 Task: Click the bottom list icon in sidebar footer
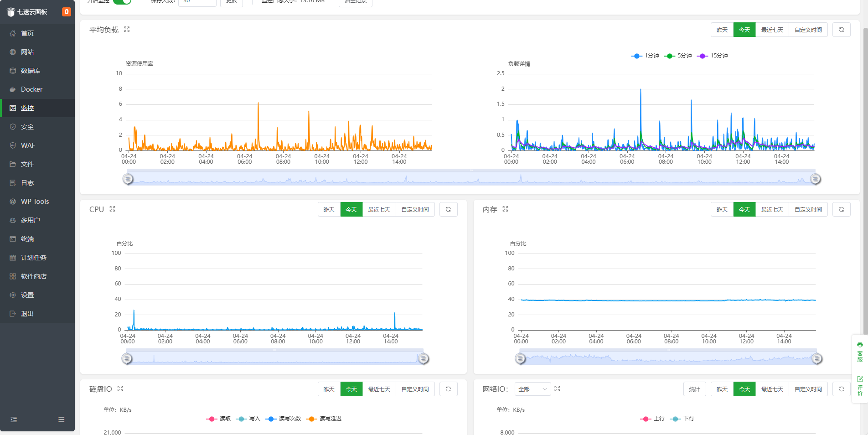pyautogui.click(x=61, y=419)
